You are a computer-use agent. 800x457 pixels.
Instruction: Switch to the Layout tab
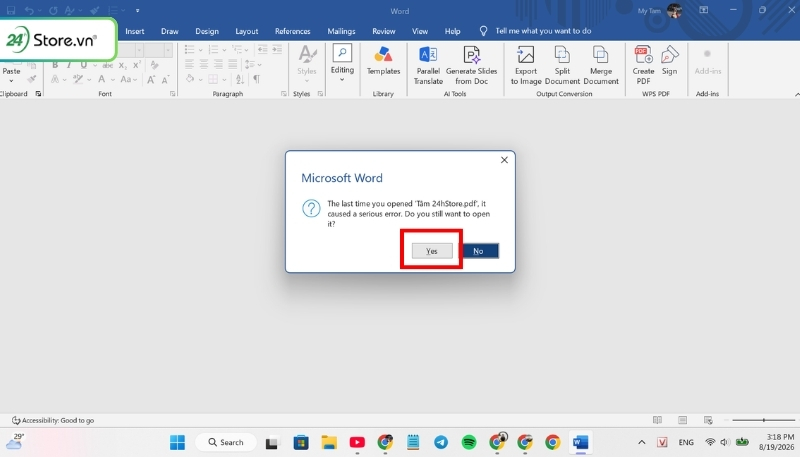pos(246,31)
